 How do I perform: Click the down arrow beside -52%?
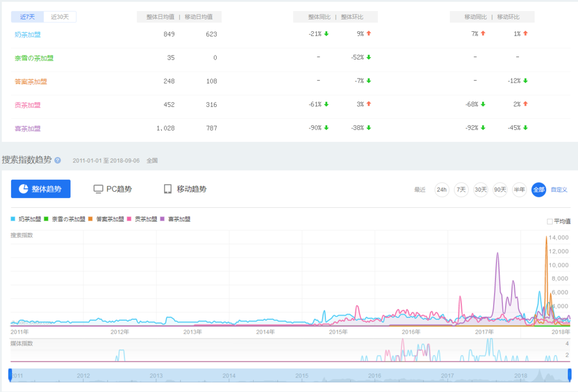pyautogui.click(x=369, y=57)
